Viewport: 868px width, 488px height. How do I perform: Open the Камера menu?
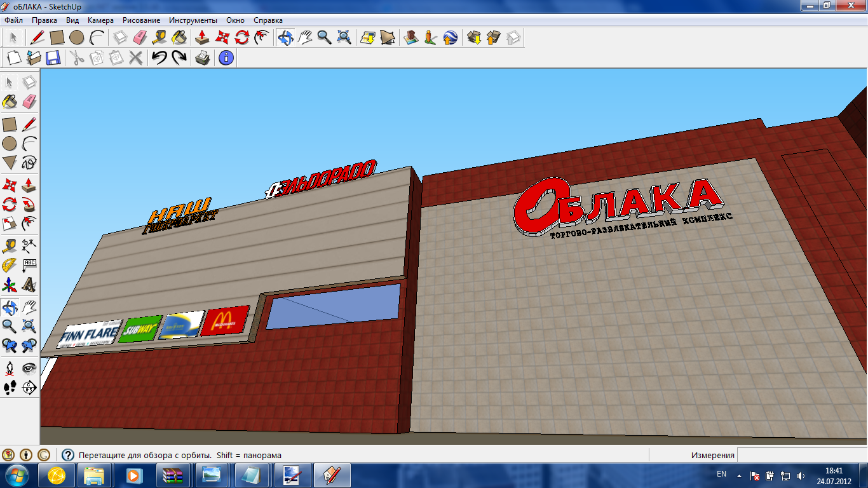point(100,20)
